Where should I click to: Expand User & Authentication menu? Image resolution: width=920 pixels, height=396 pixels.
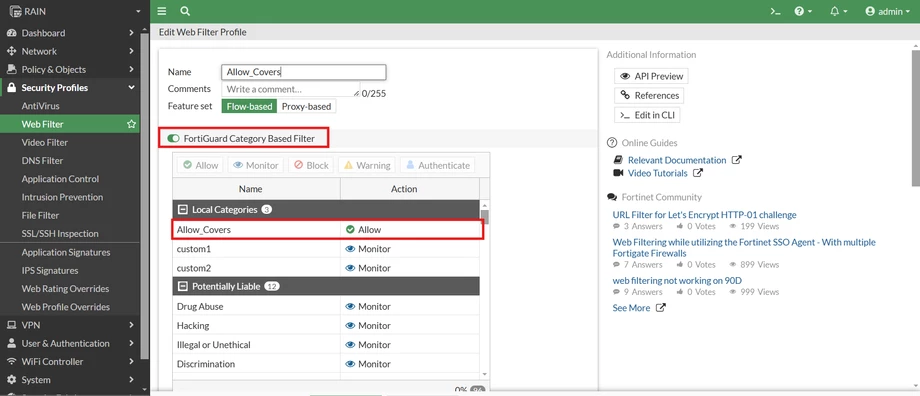[x=70, y=343]
